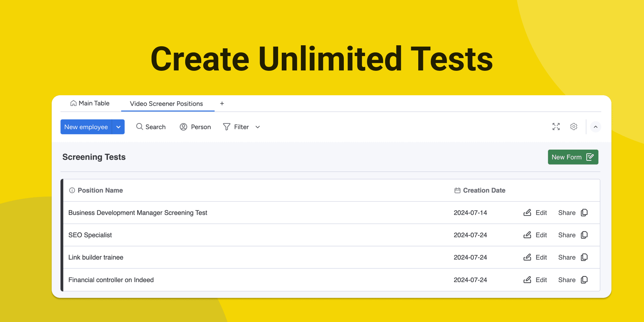Image resolution: width=644 pixels, height=322 pixels.
Task: Click the Creation Date column header
Action: pos(484,191)
